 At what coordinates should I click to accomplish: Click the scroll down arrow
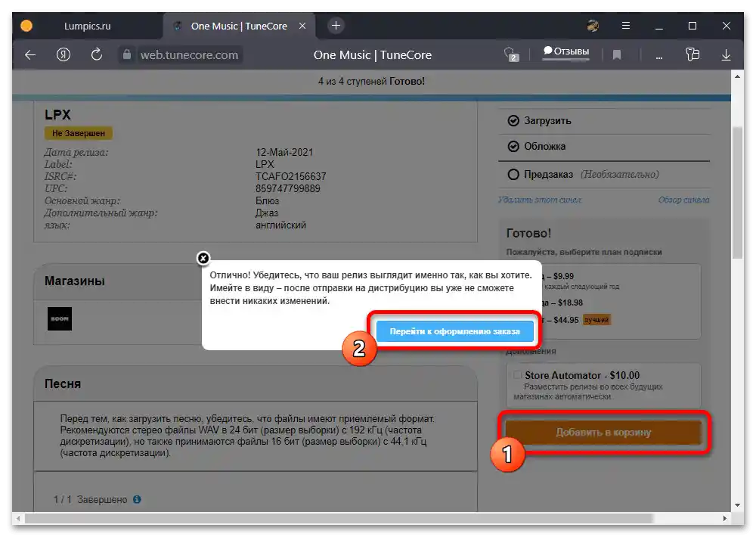click(x=737, y=505)
